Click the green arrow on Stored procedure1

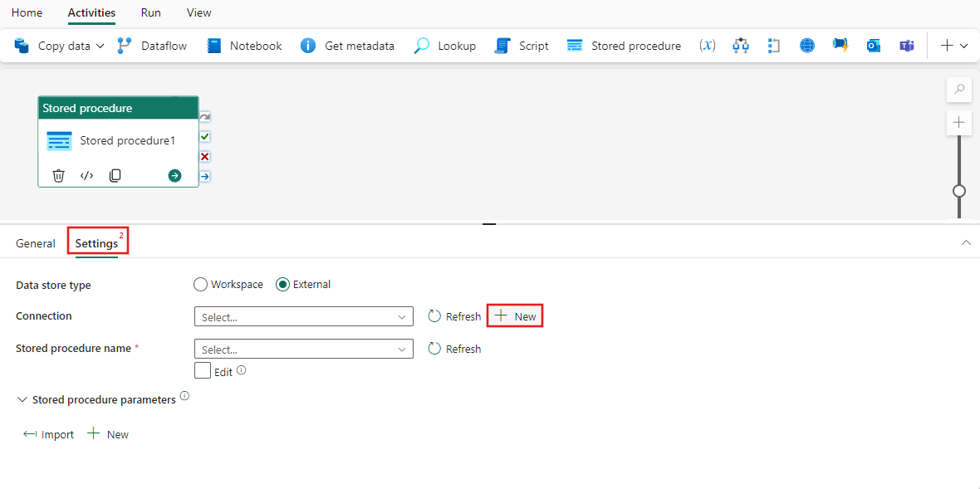(x=174, y=175)
